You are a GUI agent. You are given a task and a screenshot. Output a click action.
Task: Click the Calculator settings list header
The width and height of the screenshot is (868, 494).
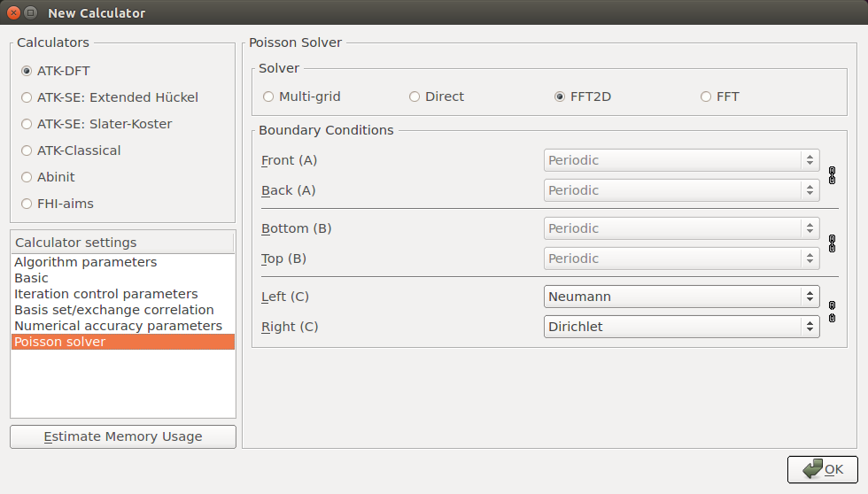pos(122,243)
